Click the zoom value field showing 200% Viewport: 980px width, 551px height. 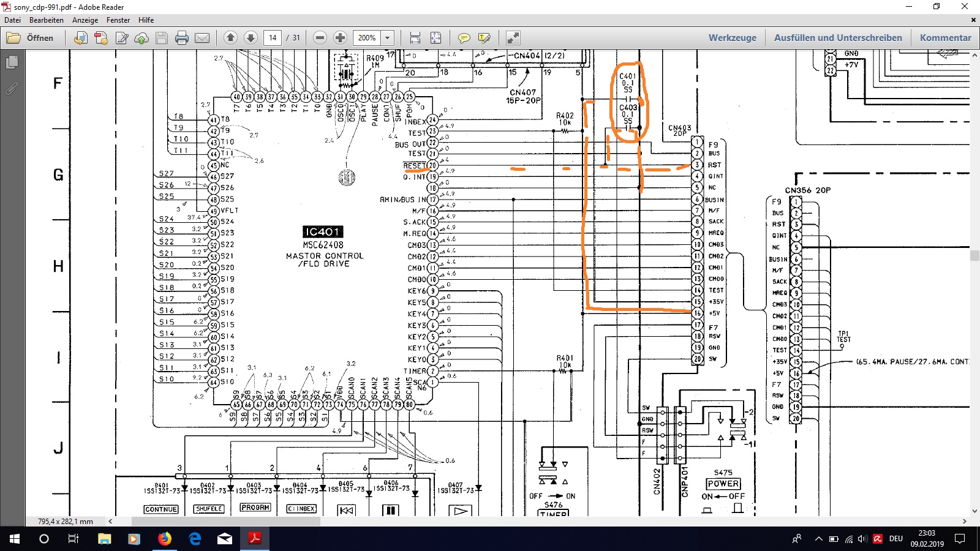[x=367, y=38]
